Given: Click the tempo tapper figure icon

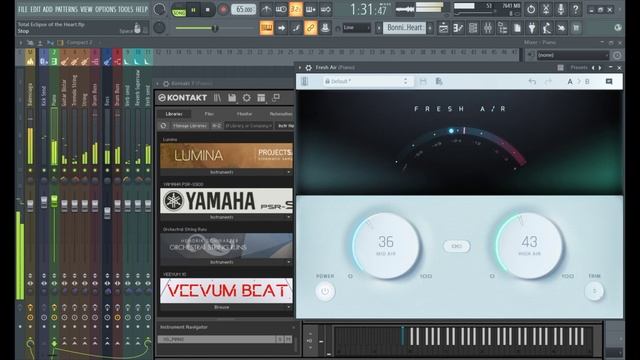Looking at the screenshot, I should click(547, 28).
